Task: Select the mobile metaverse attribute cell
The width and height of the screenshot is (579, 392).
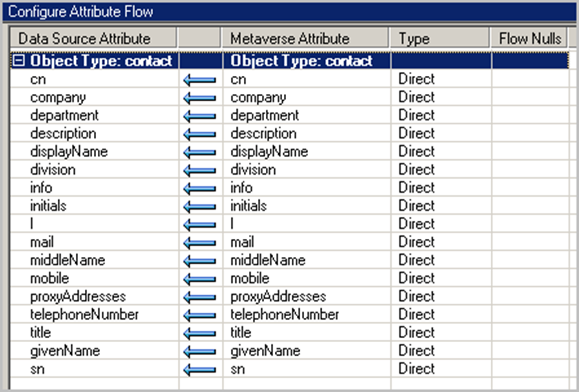Action: (x=249, y=278)
